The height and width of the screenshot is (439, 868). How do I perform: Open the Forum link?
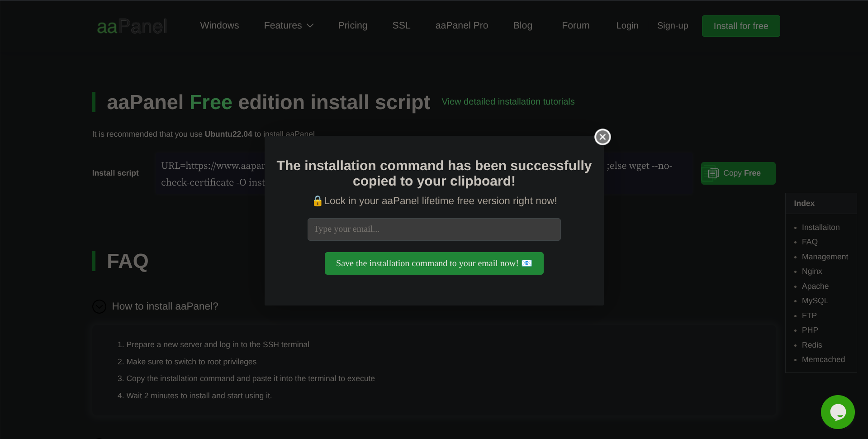coord(575,26)
